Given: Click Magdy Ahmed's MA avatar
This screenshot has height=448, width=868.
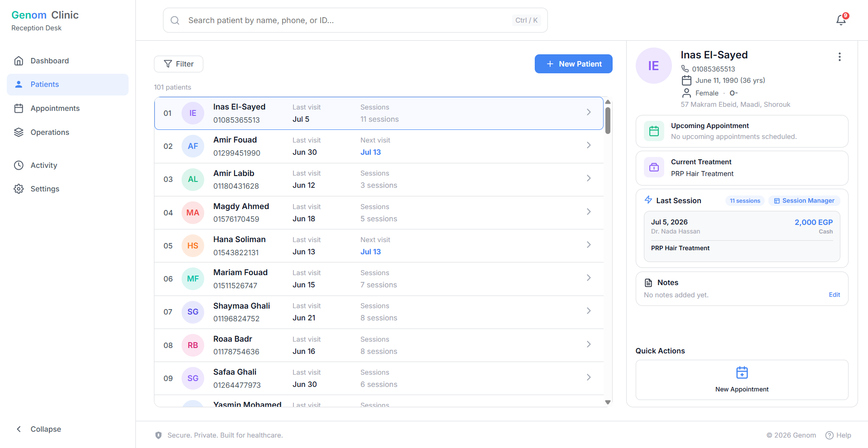Looking at the screenshot, I should (x=193, y=213).
